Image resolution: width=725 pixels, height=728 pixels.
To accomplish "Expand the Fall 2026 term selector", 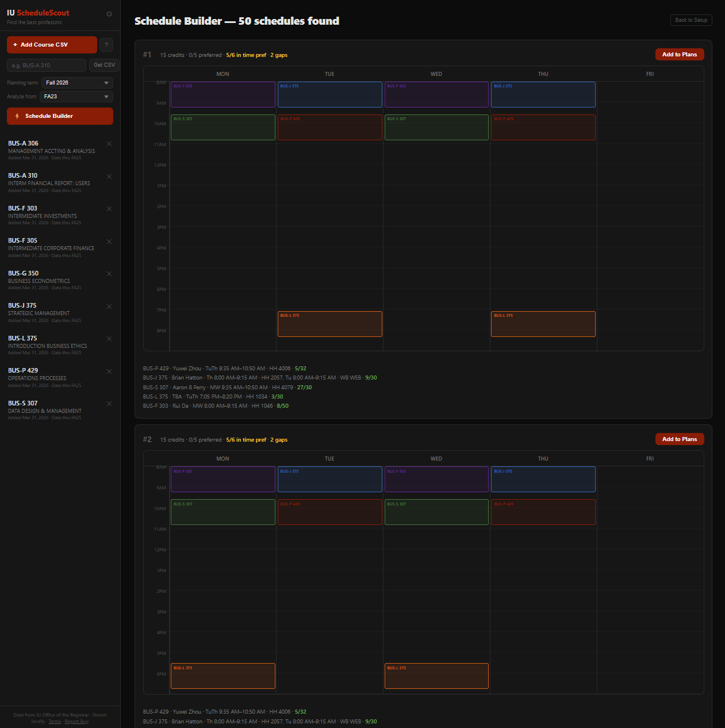I will (x=76, y=82).
